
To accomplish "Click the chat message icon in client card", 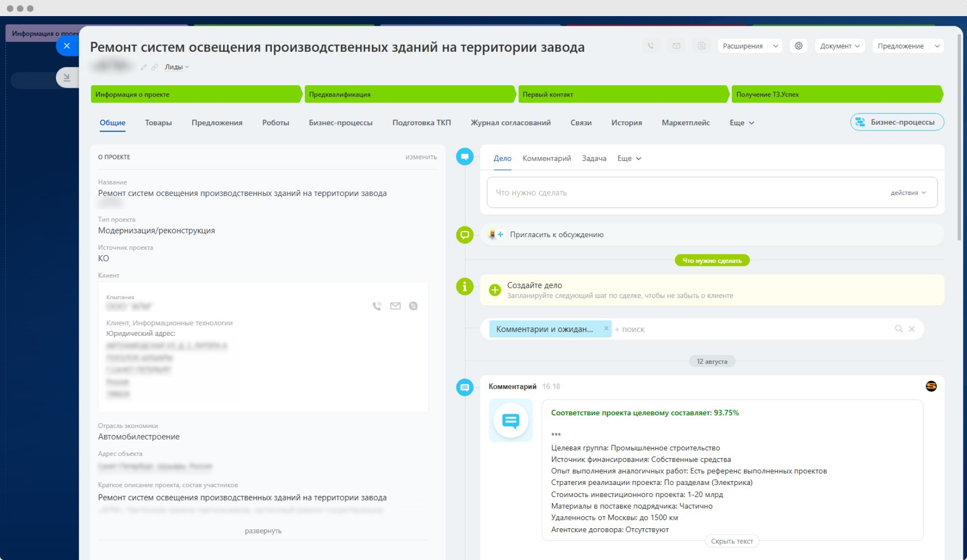I will (x=413, y=306).
